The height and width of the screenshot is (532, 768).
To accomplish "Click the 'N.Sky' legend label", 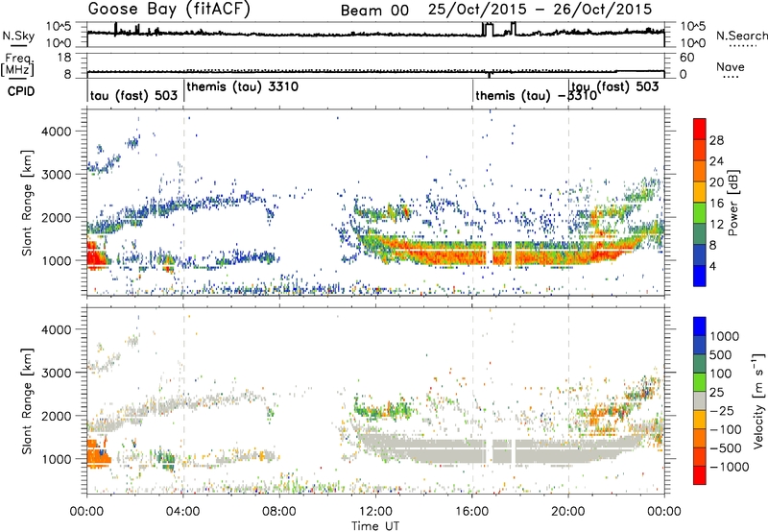I will point(18,36).
